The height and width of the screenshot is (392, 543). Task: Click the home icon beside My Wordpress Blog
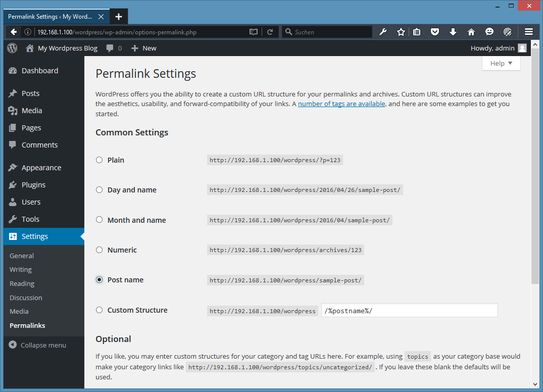[x=30, y=48]
